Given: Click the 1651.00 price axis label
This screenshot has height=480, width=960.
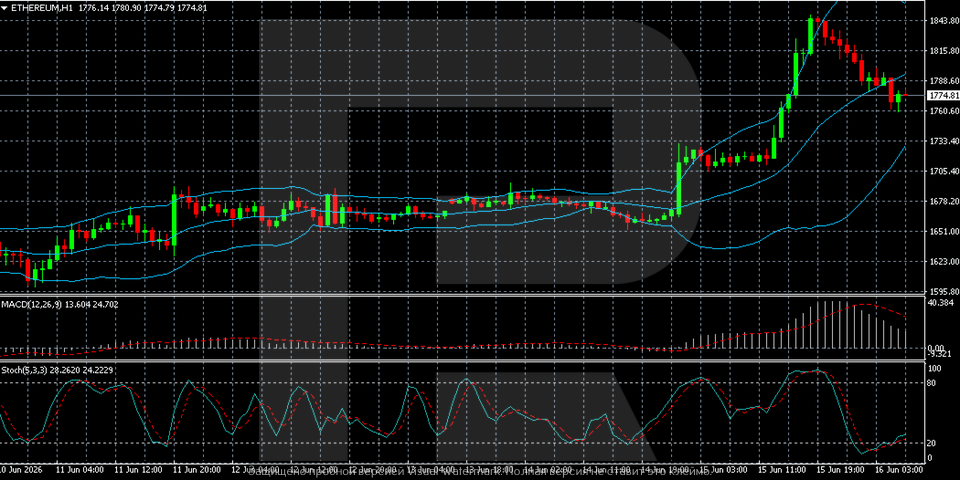Looking at the screenshot, I should [x=943, y=231].
